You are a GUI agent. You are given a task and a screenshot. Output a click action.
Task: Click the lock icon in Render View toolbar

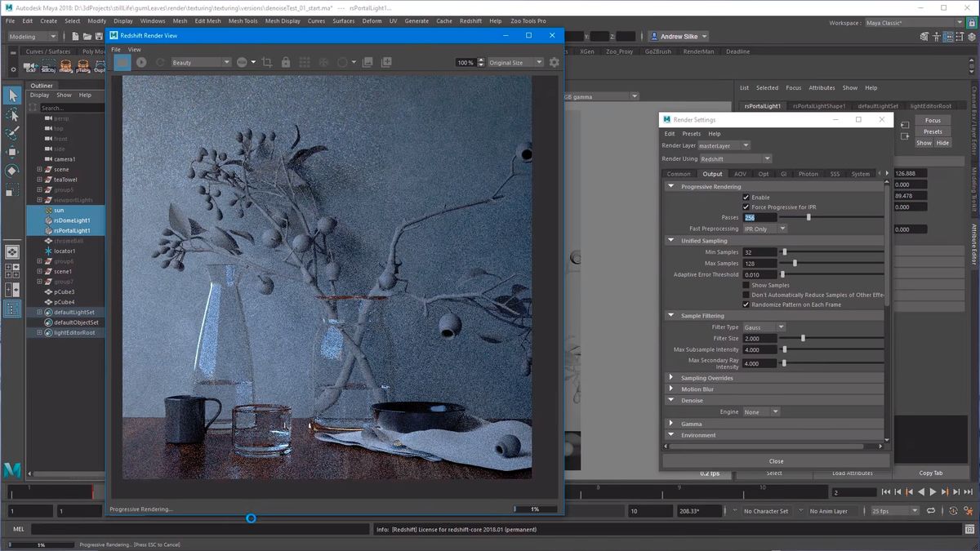pyautogui.click(x=287, y=61)
